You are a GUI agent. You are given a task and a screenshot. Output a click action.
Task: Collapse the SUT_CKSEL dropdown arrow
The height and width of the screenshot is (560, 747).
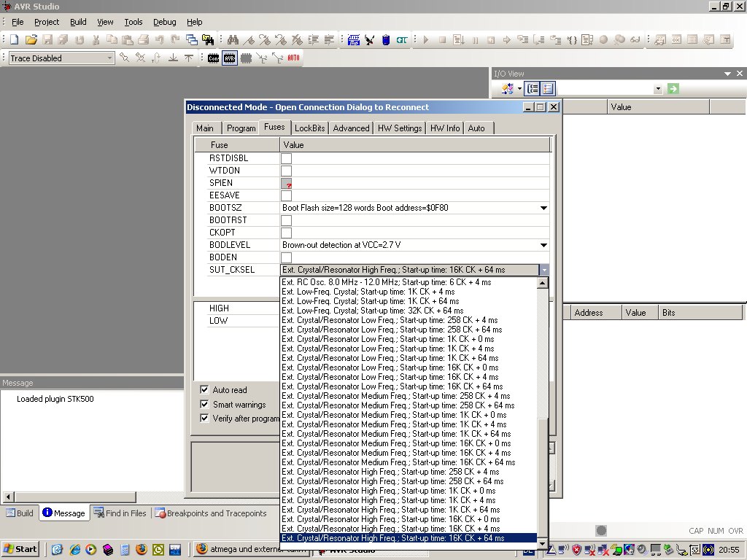(x=544, y=270)
